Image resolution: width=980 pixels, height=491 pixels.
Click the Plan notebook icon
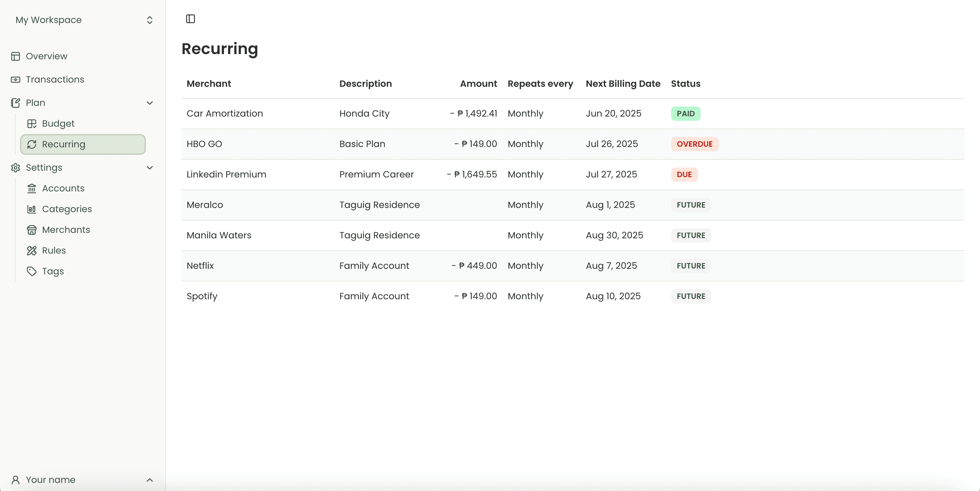[x=16, y=103]
